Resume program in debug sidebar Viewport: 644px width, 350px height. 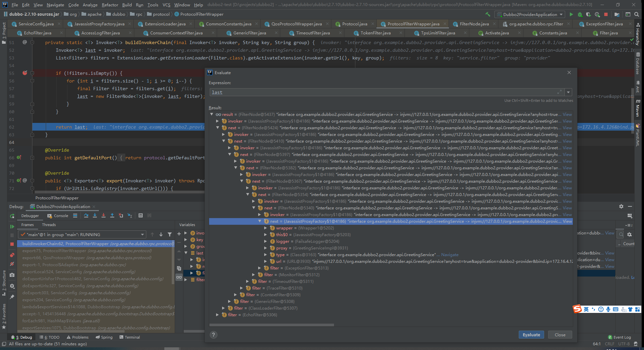12,226
